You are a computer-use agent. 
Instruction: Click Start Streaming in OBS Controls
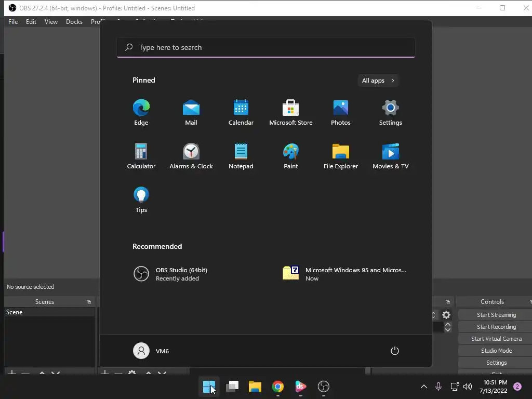click(x=496, y=315)
